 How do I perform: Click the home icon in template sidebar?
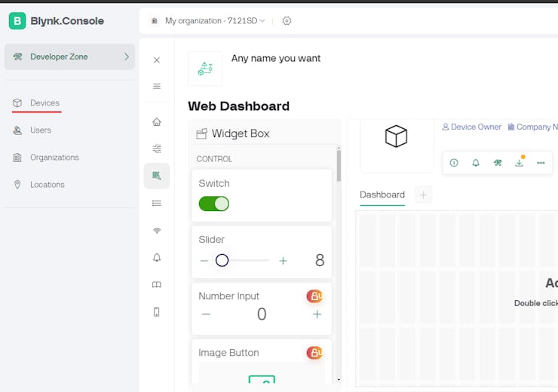(x=157, y=122)
